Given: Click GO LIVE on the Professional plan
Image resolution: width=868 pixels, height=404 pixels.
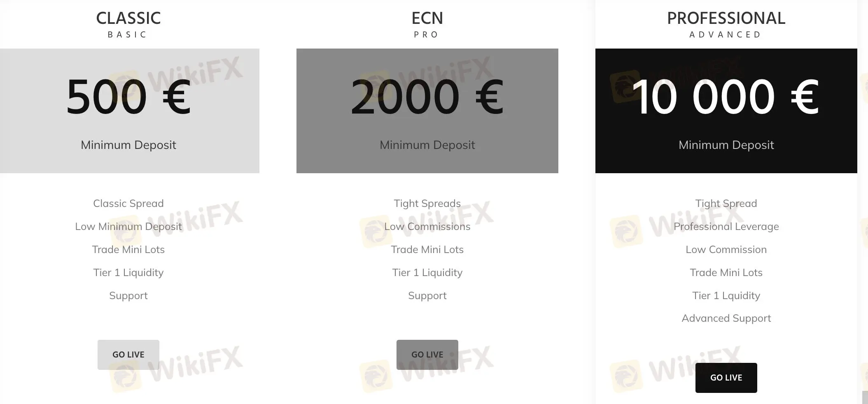Looking at the screenshot, I should click(x=726, y=377).
